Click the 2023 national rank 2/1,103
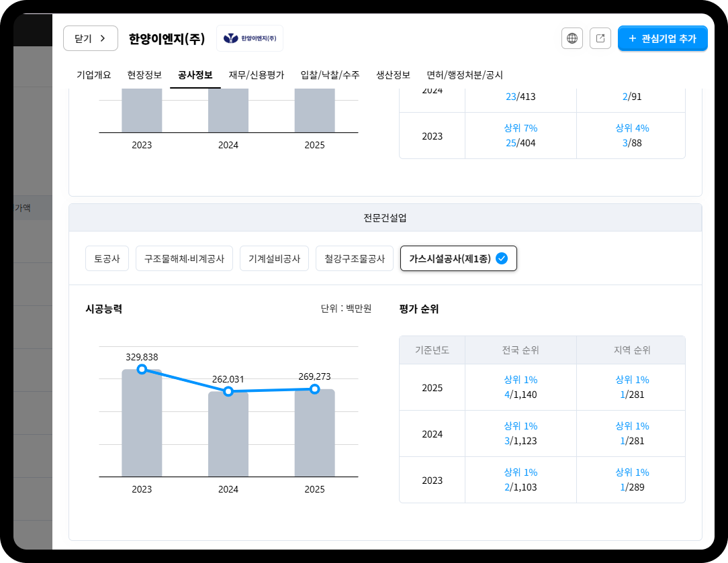This screenshot has height=563, width=728. 520,487
